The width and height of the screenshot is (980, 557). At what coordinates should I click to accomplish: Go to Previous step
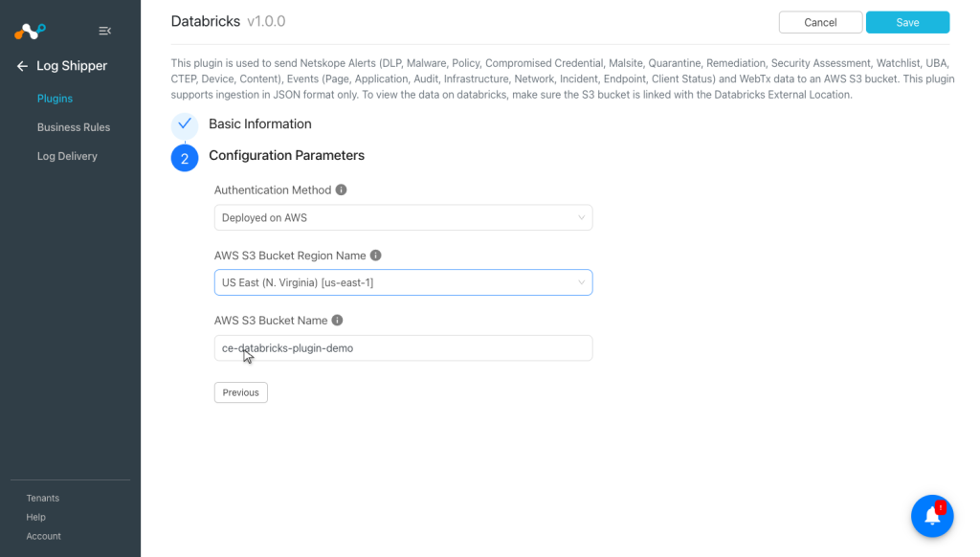pyautogui.click(x=240, y=392)
